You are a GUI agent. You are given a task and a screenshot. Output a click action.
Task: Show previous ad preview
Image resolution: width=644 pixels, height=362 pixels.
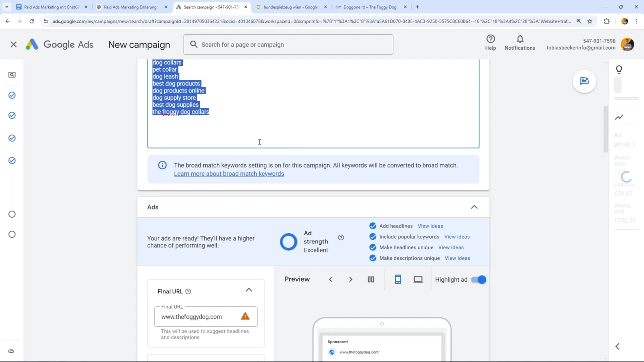click(x=330, y=279)
